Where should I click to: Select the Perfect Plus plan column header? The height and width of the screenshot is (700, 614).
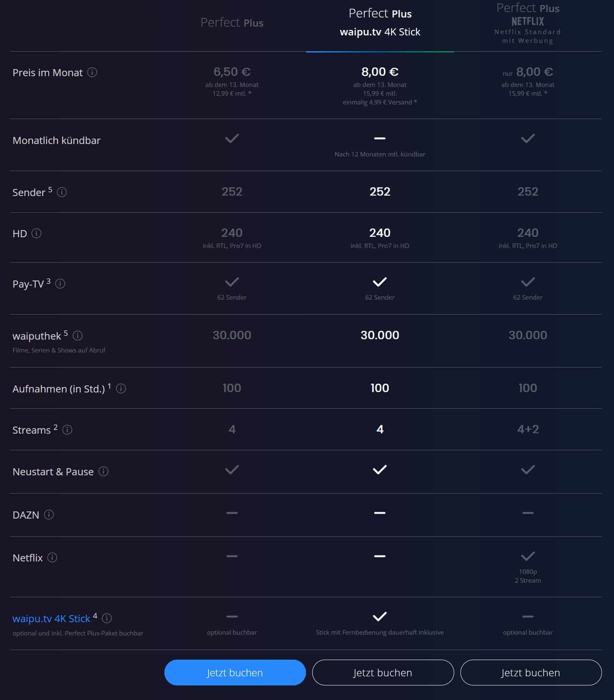[x=232, y=22]
